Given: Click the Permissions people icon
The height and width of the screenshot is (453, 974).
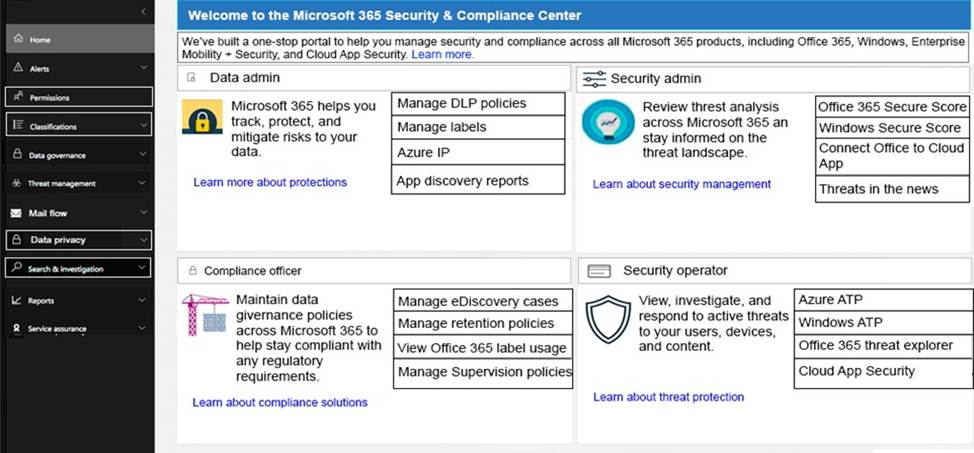Looking at the screenshot, I should [x=17, y=96].
